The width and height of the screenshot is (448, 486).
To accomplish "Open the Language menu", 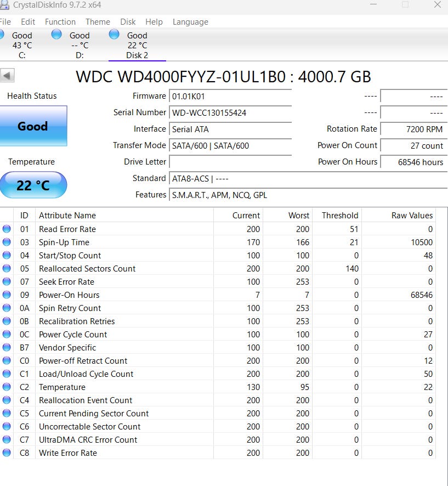I will [x=190, y=22].
